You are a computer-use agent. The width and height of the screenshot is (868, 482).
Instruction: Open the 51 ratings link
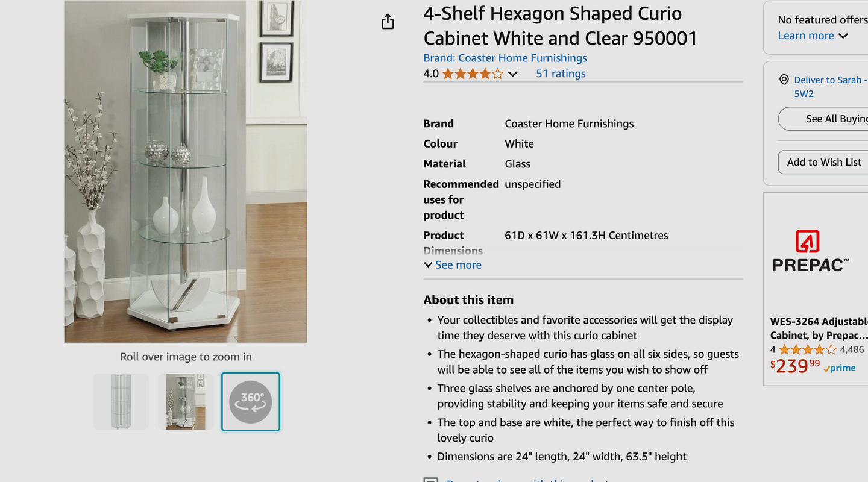tap(561, 74)
